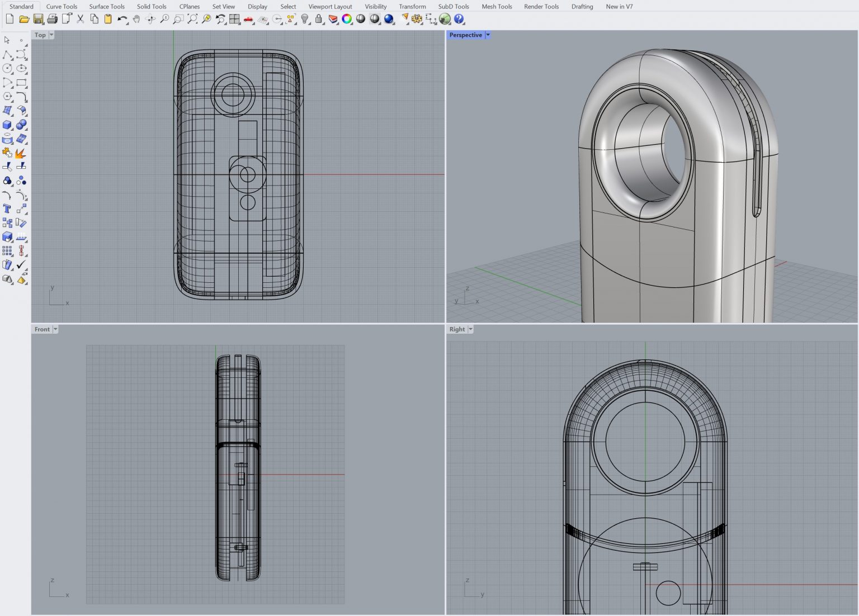
Task: Select the Box solid tool
Action: pos(7,125)
